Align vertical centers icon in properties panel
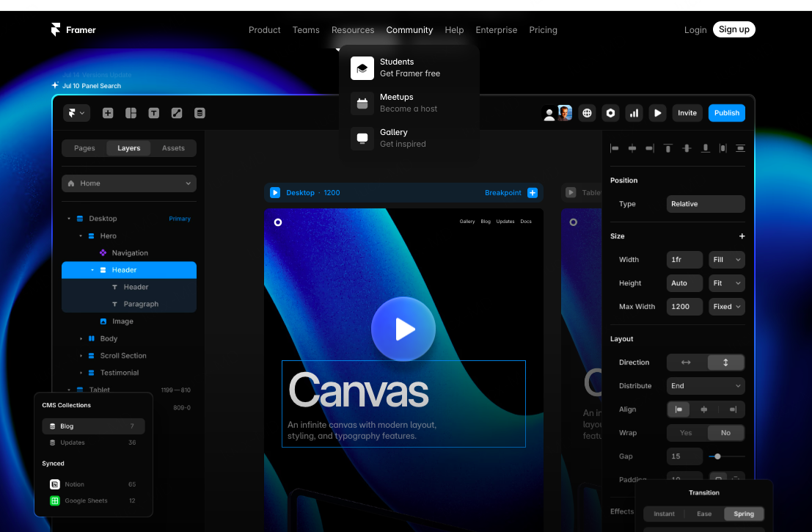The width and height of the screenshot is (812, 532). coord(687,149)
